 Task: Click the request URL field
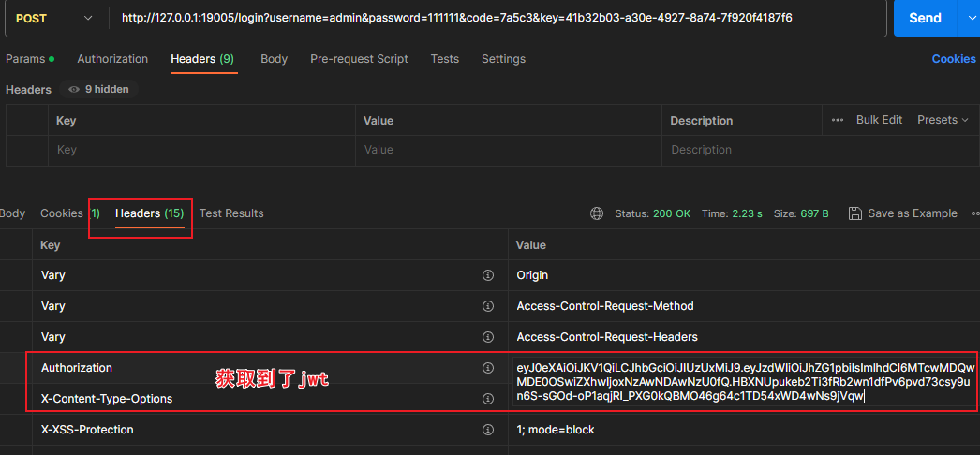[x=497, y=18]
